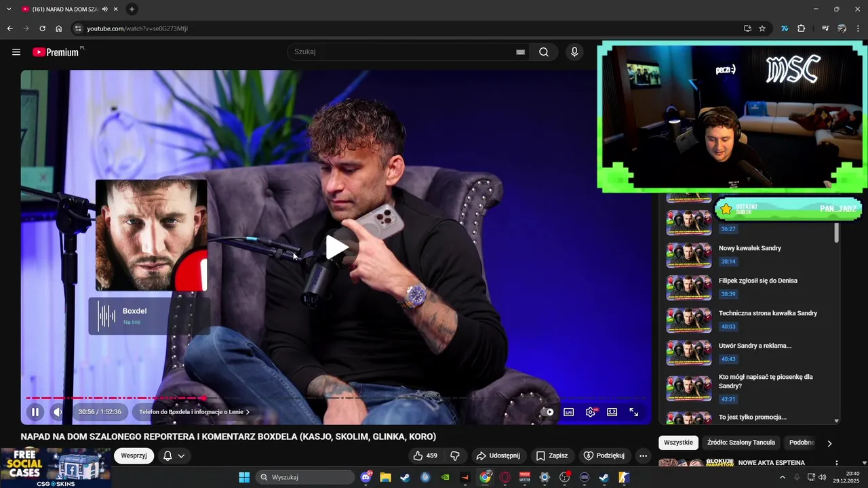
Task: Toggle subtitles/closed captions
Action: (569, 412)
